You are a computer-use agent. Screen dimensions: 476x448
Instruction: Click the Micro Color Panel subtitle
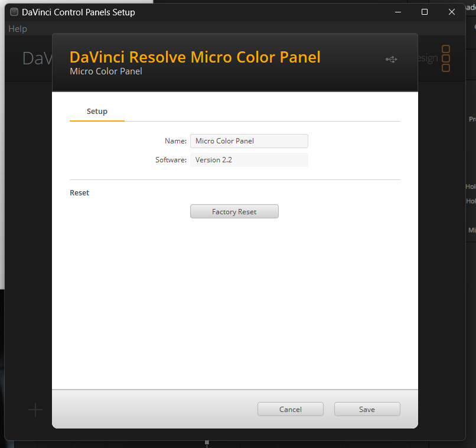coord(106,71)
